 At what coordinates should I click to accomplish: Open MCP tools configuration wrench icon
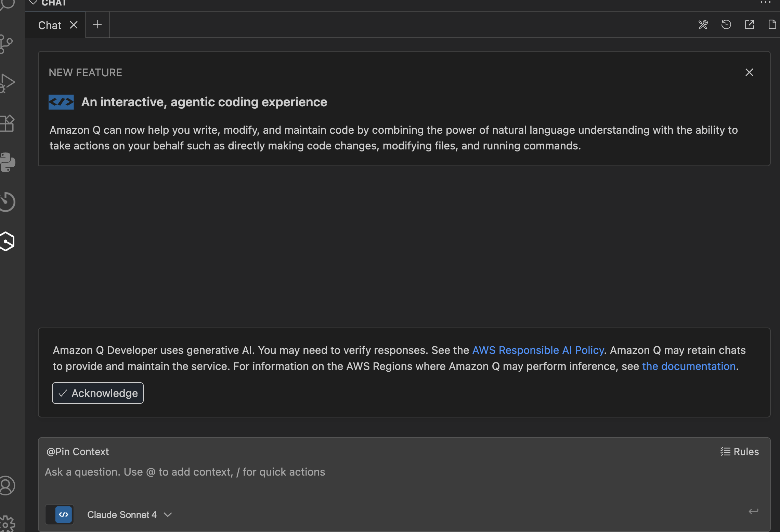click(703, 25)
